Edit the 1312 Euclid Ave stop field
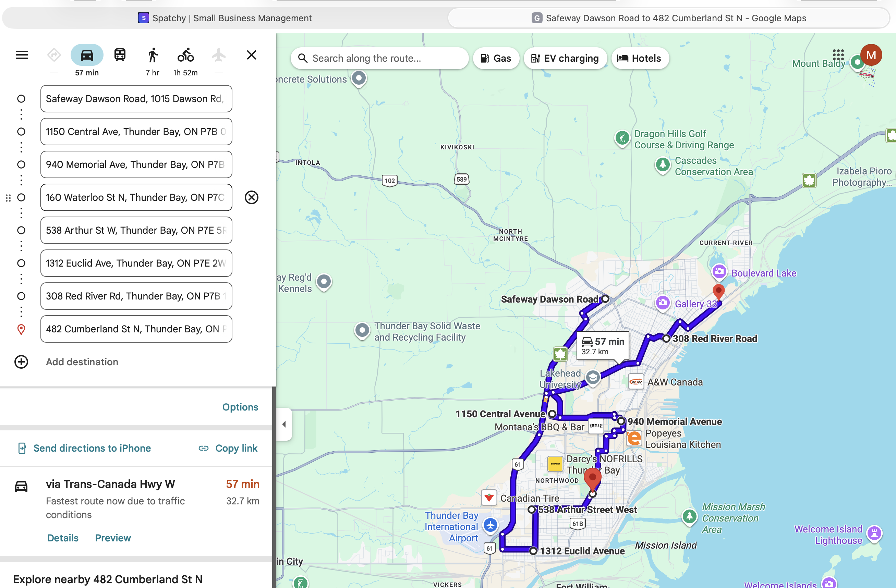The height and width of the screenshot is (588, 896). pyautogui.click(x=136, y=263)
